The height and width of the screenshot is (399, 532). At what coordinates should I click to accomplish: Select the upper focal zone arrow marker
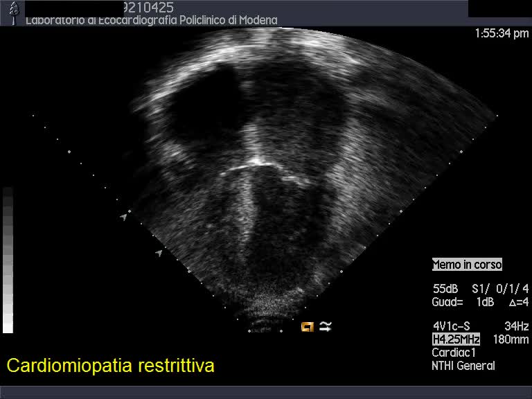pos(124,216)
